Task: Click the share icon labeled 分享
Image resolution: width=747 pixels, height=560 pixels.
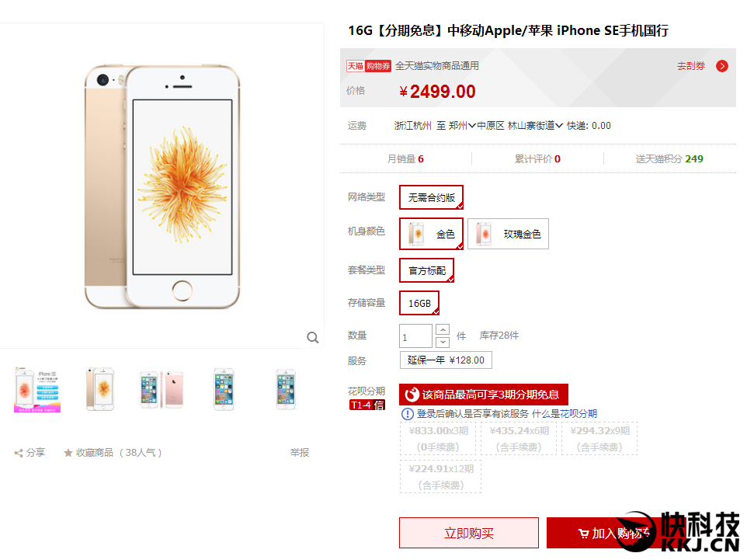Action: [19, 453]
